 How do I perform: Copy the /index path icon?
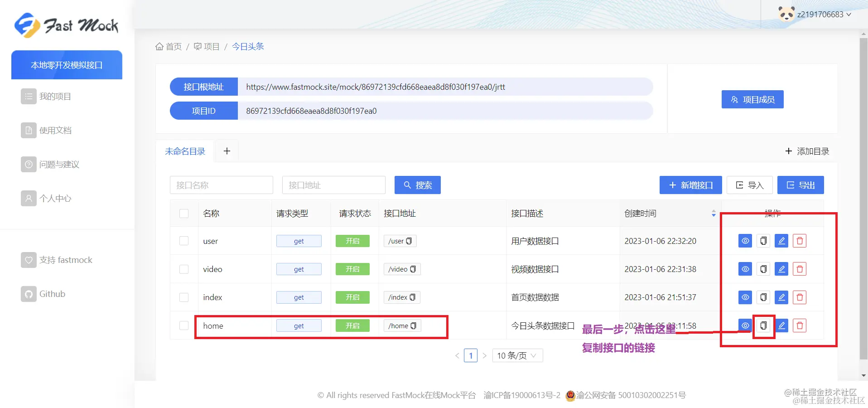[x=413, y=297]
